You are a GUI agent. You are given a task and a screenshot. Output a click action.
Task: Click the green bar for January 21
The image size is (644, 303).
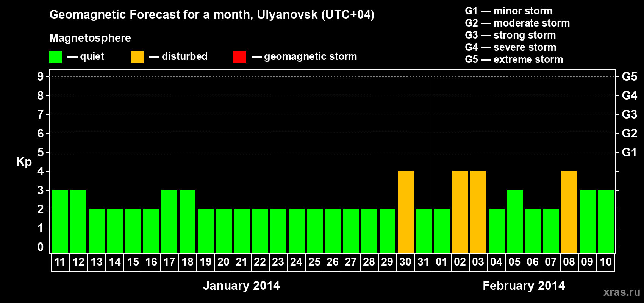coord(242,231)
